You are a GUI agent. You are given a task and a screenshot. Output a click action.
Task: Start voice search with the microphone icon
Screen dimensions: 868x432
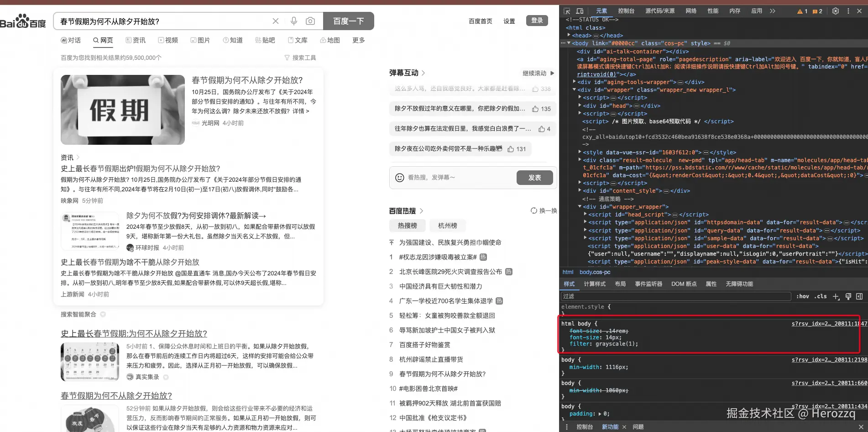(294, 21)
